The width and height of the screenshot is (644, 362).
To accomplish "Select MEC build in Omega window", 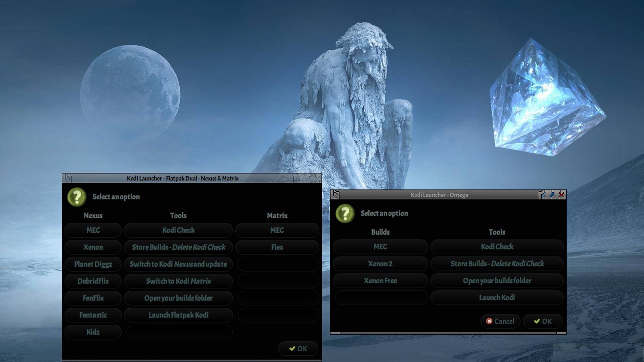I will click(380, 247).
